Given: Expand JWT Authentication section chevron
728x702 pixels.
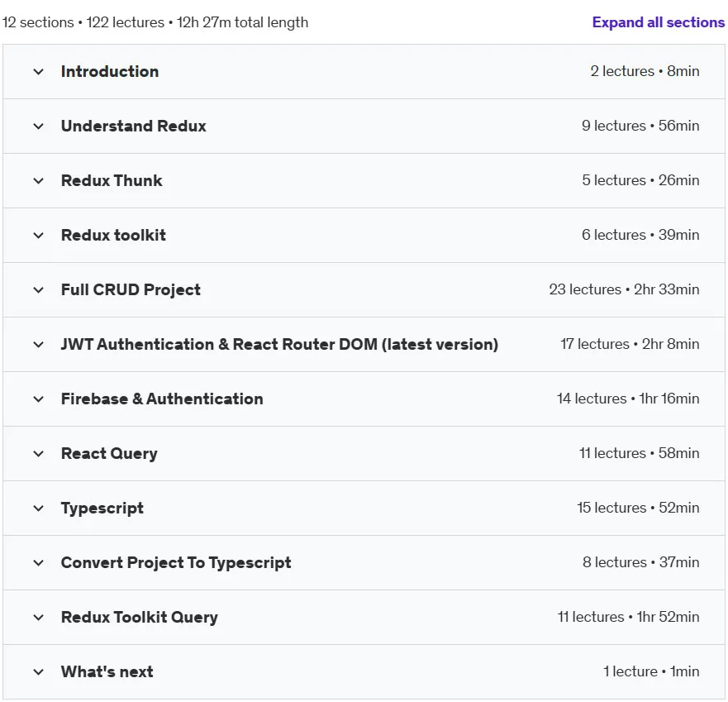Looking at the screenshot, I should (x=39, y=344).
